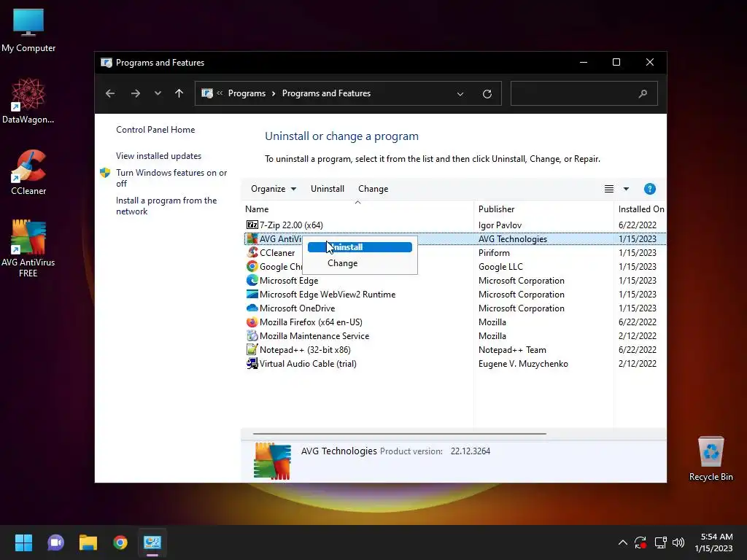This screenshot has width=747, height=560.
Task: Sort by Installed On column header
Action: 641,209
